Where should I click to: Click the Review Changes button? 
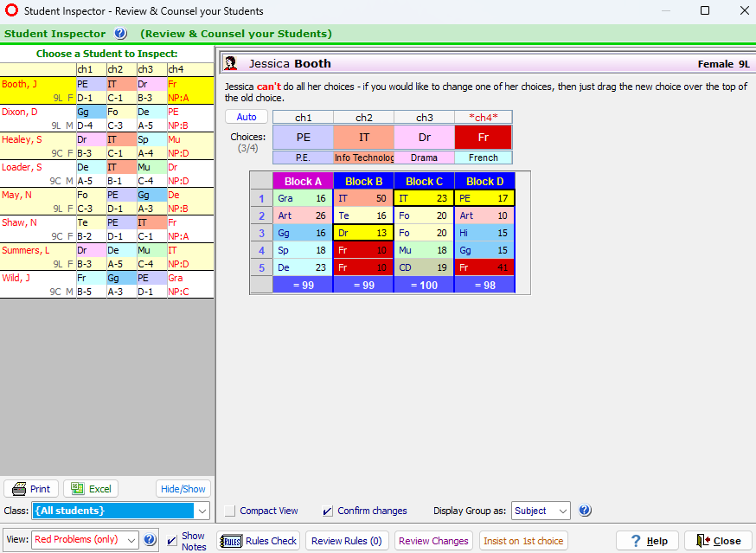pos(433,541)
